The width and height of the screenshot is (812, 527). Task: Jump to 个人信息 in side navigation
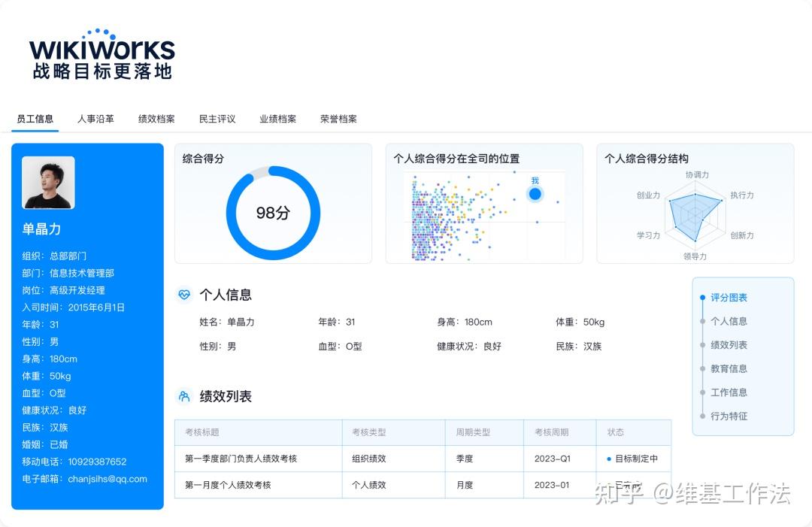(x=729, y=321)
